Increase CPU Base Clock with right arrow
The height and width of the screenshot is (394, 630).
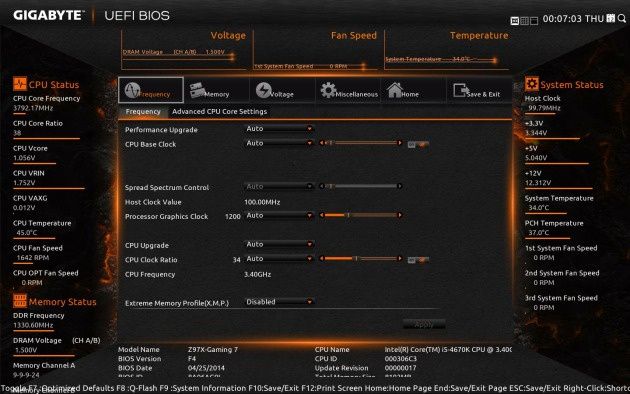point(399,143)
